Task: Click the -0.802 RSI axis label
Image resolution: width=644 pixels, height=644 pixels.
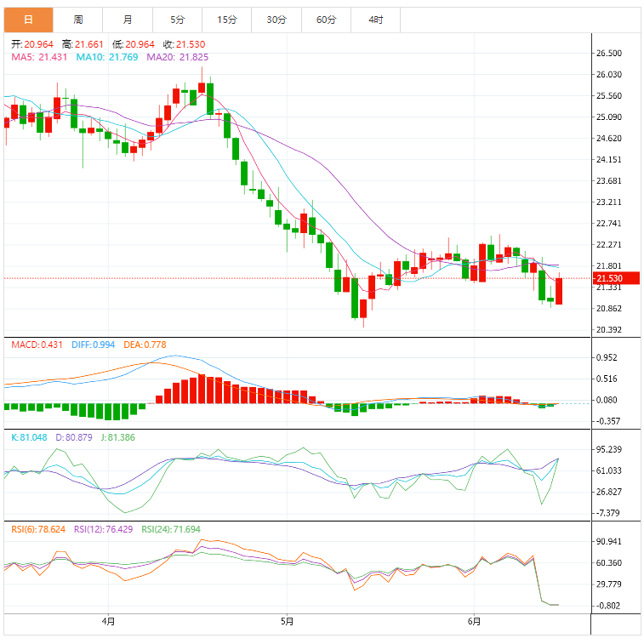Action: pos(607,606)
